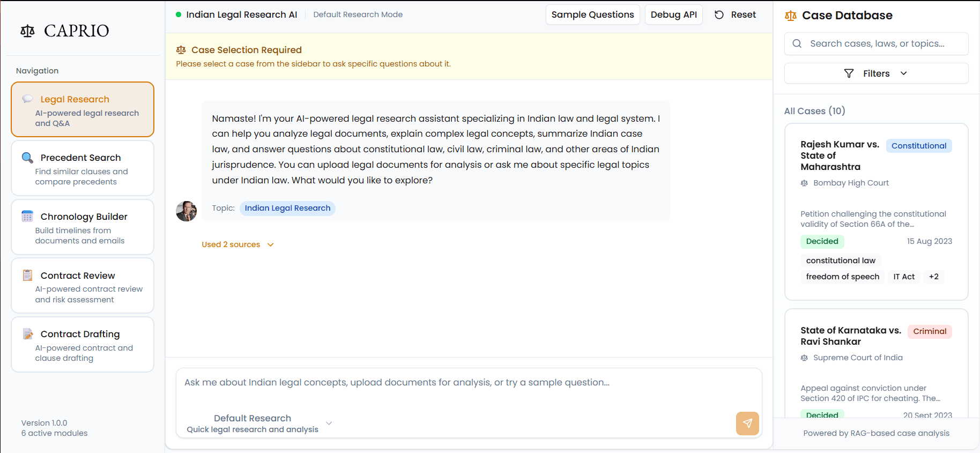Viewport: 980px width, 453px height.
Task: Open the Precedent Search module
Action: pos(83,168)
